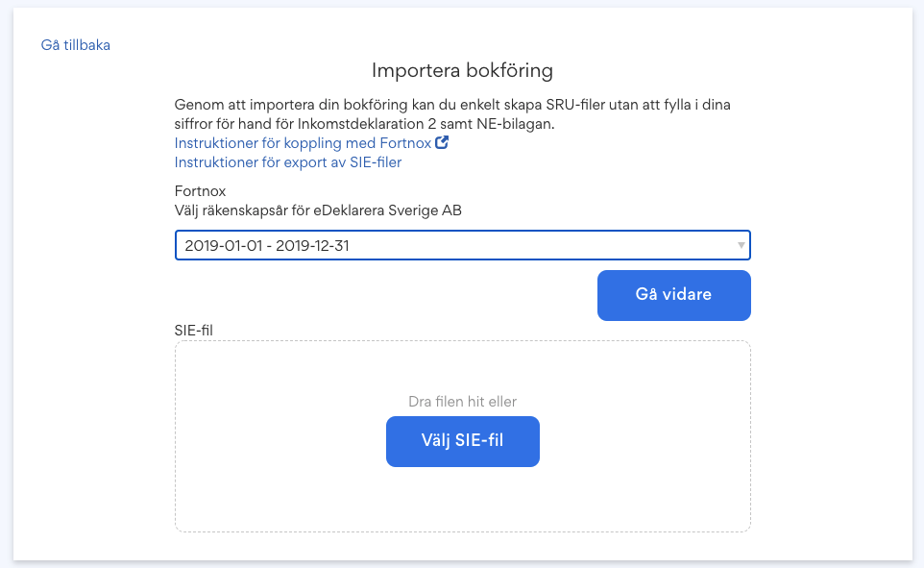Go back via the Gå tillbaka link
This screenshot has width=924, height=568.
coord(76,45)
